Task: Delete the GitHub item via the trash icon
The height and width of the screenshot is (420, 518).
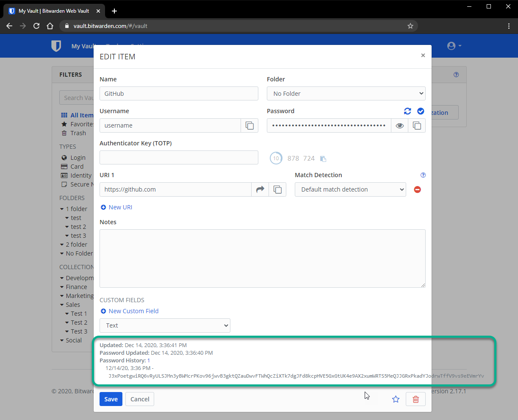Action: click(416, 399)
